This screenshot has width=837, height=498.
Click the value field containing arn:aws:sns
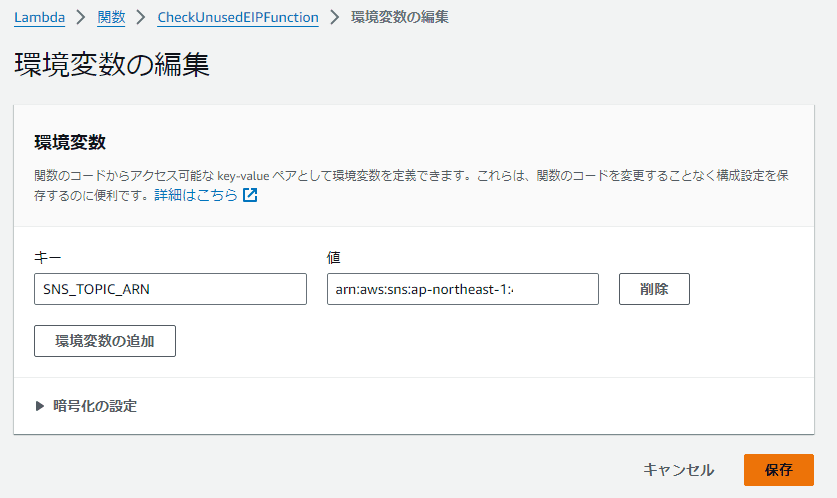click(462, 289)
